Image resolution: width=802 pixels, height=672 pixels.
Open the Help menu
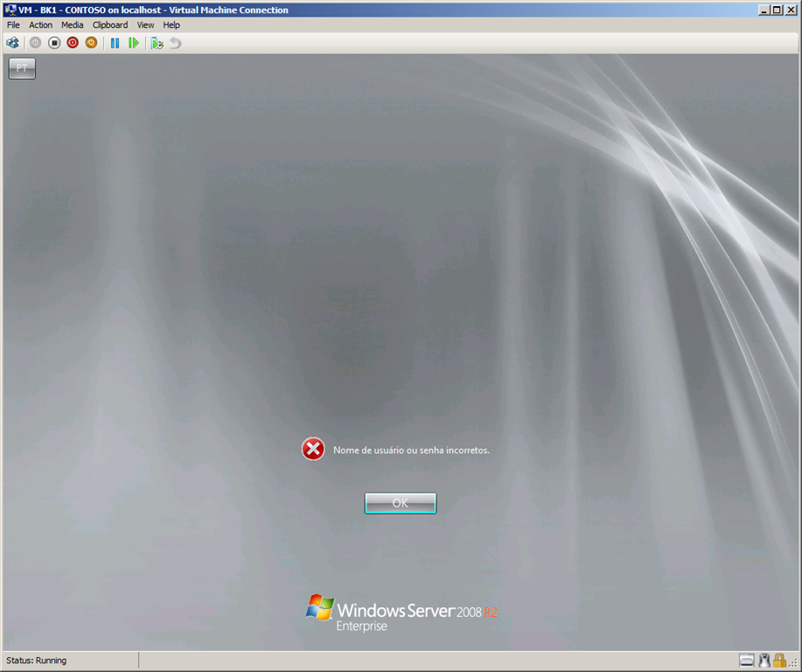[x=171, y=25]
